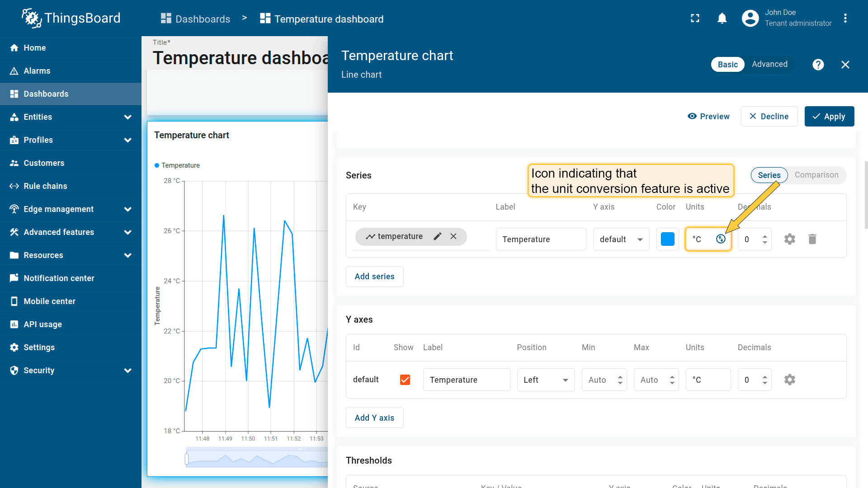Image resolution: width=868 pixels, height=488 pixels.
Task: Go to Alarms in sidebar
Action: tap(37, 71)
